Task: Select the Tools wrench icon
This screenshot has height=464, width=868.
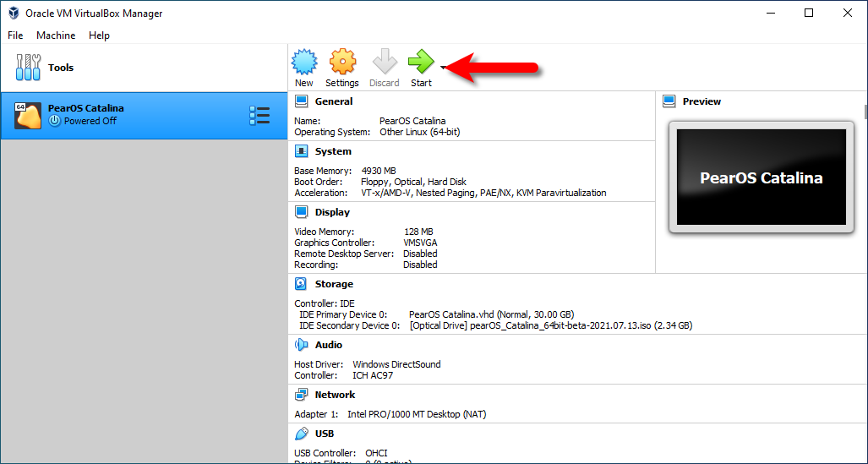Action: coord(28,68)
